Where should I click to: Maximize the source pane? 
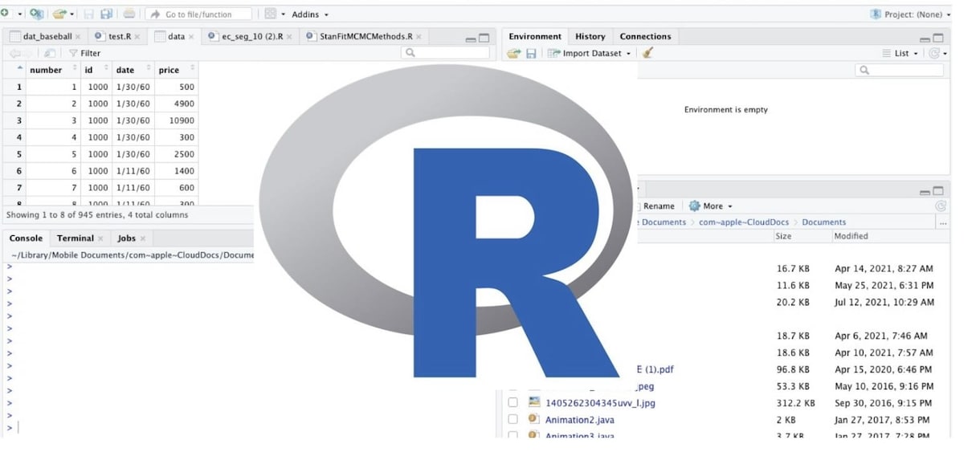coord(484,38)
